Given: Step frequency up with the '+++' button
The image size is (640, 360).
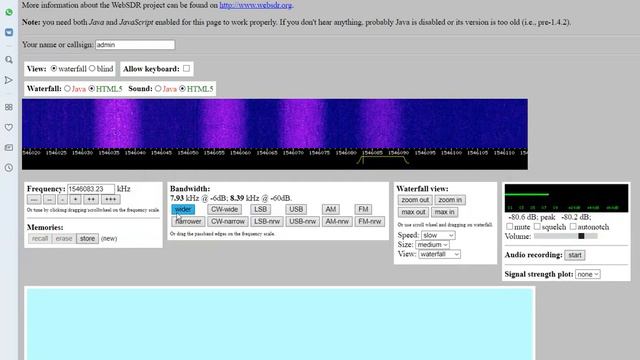Looking at the screenshot, I should 110,200.
